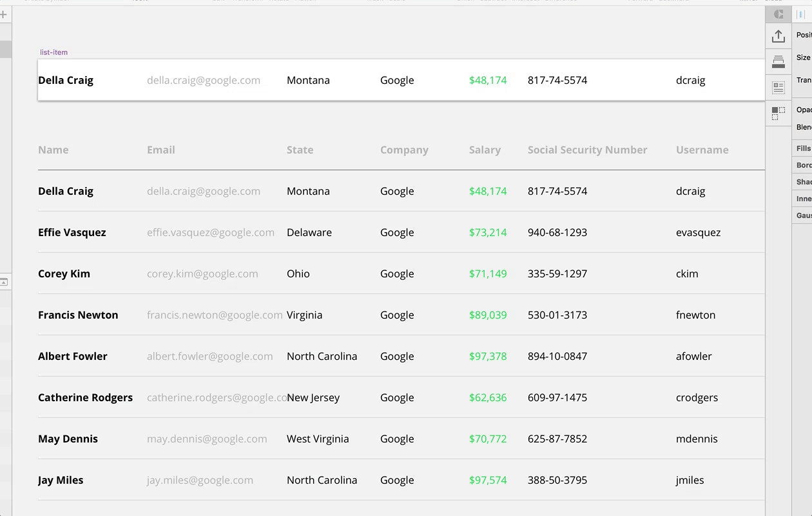Click the Username column header
The image size is (812, 516).
(x=702, y=150)
